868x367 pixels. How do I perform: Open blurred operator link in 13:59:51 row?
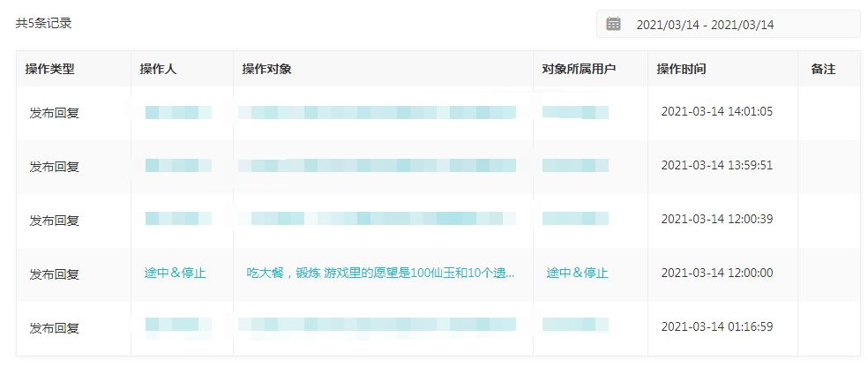pyautogui.click(x=178, y=166)
